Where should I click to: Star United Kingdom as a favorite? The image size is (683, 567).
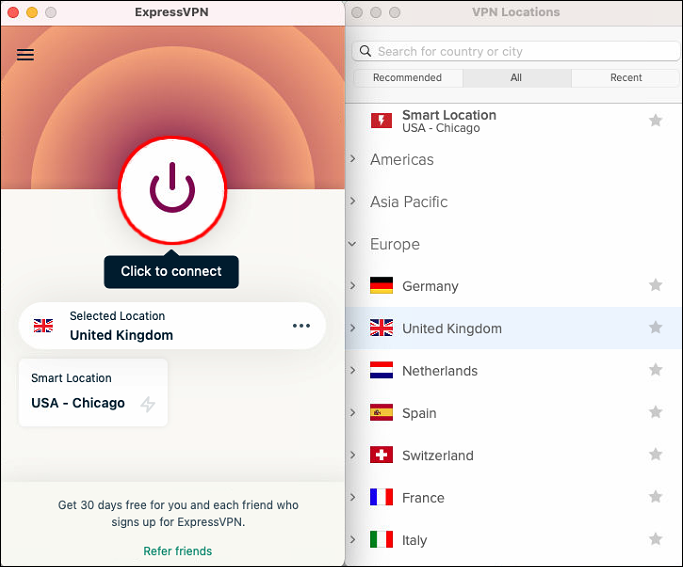click(656, 327)
